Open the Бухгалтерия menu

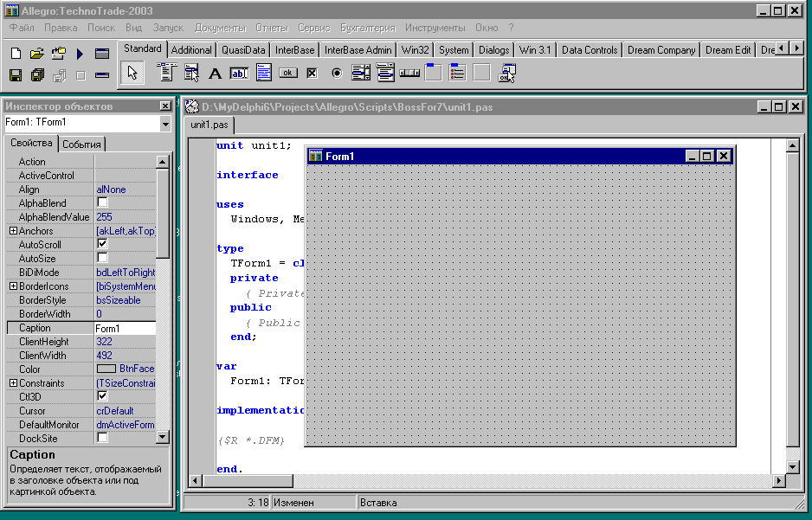pos(368,28)
